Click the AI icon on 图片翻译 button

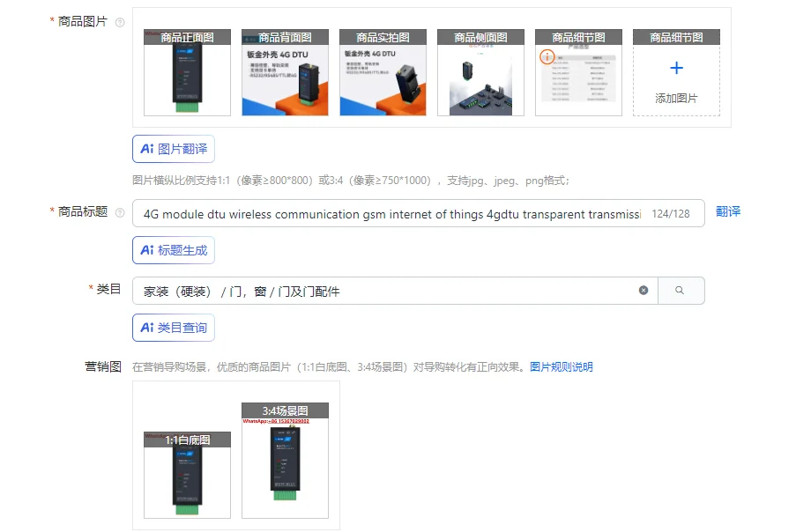click(x=148, y=149)
